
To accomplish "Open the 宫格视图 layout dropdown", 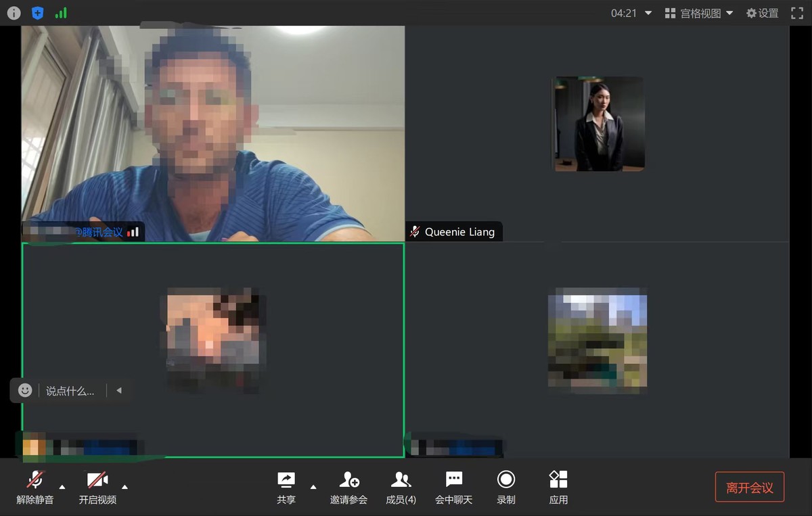I will point(699,13).
